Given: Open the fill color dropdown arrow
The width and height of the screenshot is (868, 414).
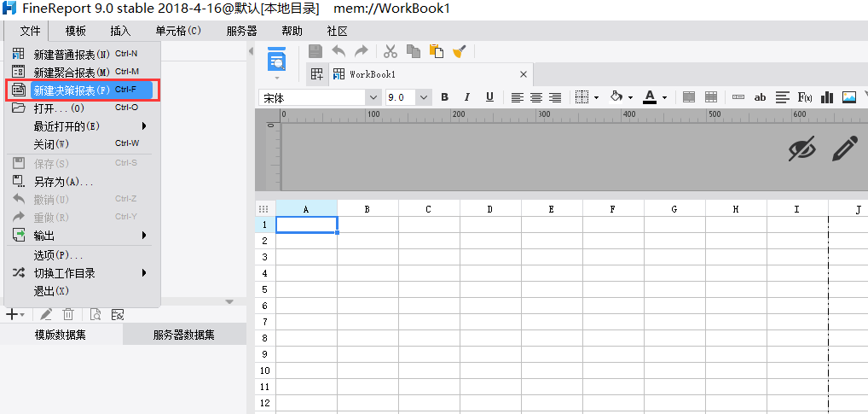Looking at the screenshot, I should [x=630, y=98].
